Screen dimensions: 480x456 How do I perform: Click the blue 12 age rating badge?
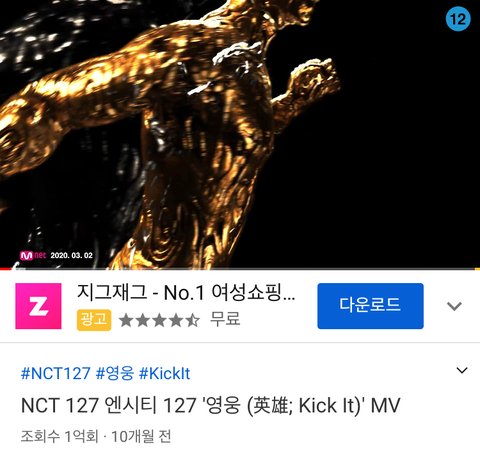coord(458,19)
